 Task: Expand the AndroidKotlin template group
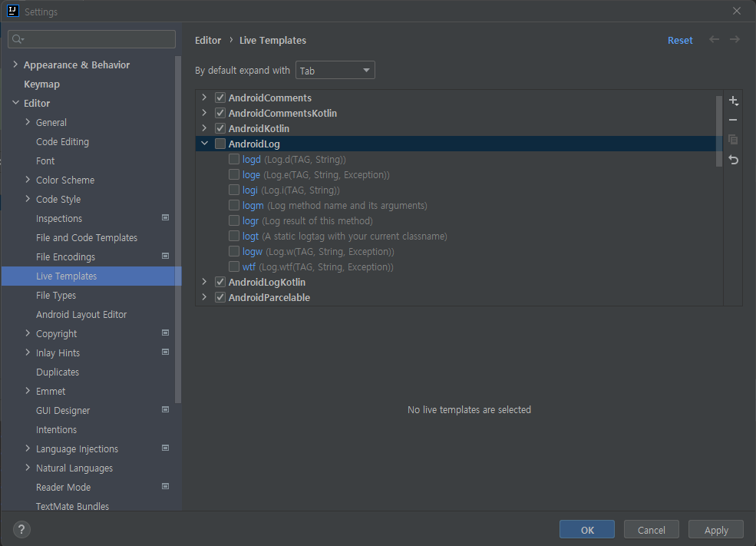pyautogui.click(x=204, y=128)
